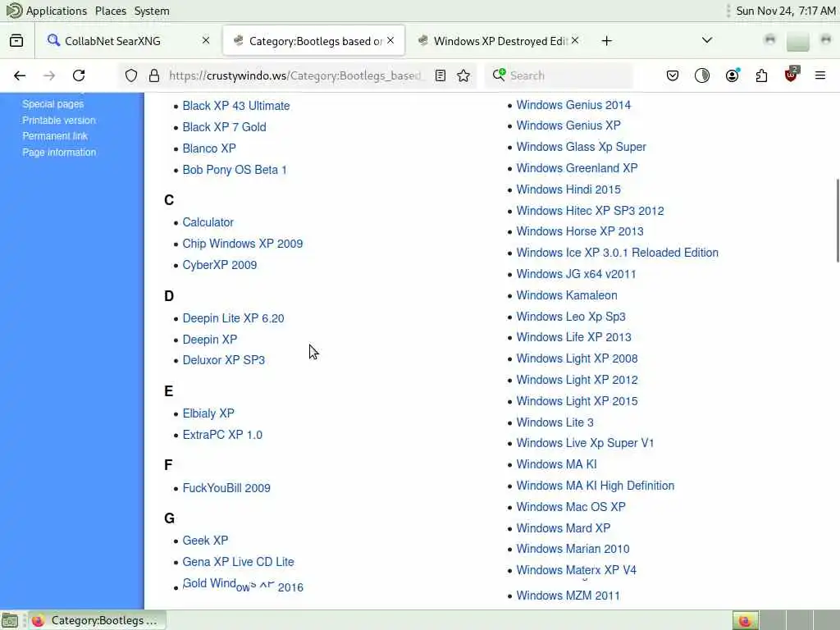
Task: Open the extensions puzzle icon
Action: tap(761, 75)
